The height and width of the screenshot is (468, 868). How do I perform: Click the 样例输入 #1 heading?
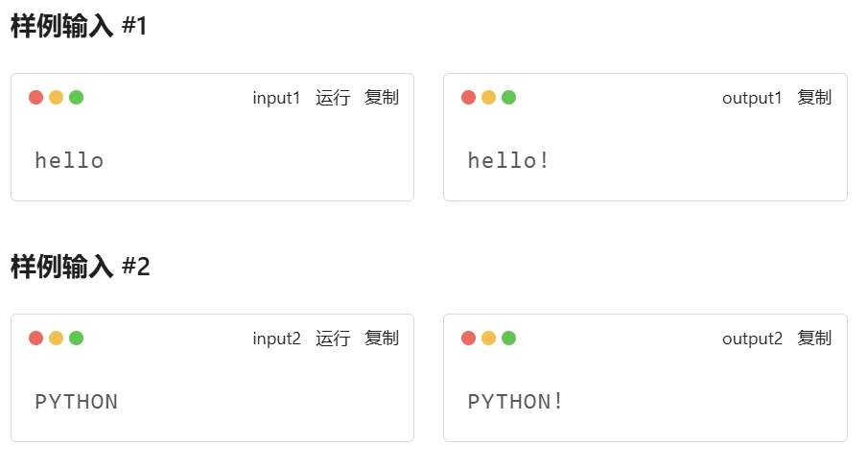pos(79,26)
